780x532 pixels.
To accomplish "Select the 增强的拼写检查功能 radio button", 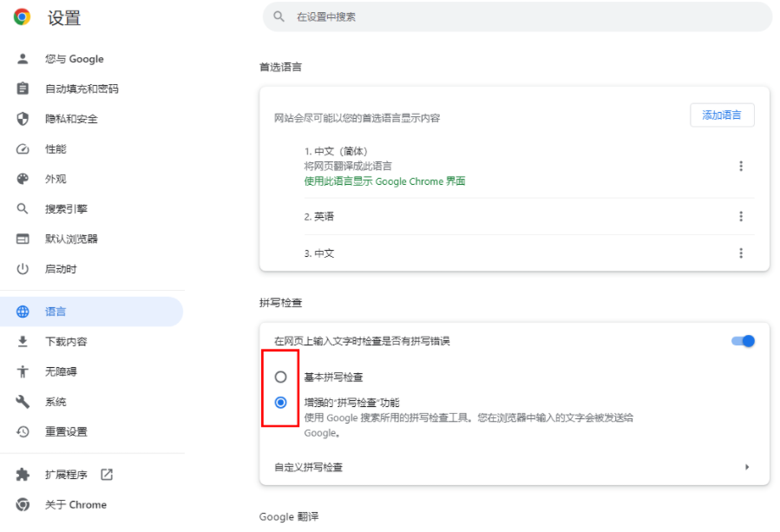I will click(280, 402).
